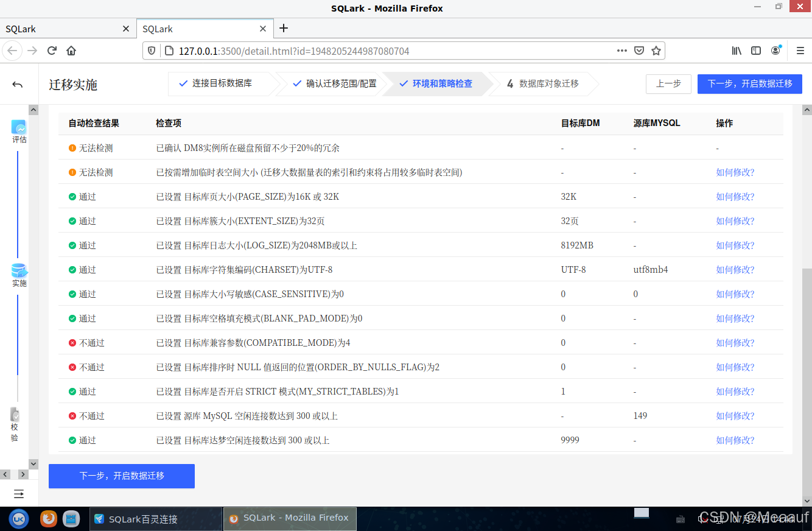Close the first SQLark tab
The height and width of the screenshot is (531, 812).
point(126,29)
